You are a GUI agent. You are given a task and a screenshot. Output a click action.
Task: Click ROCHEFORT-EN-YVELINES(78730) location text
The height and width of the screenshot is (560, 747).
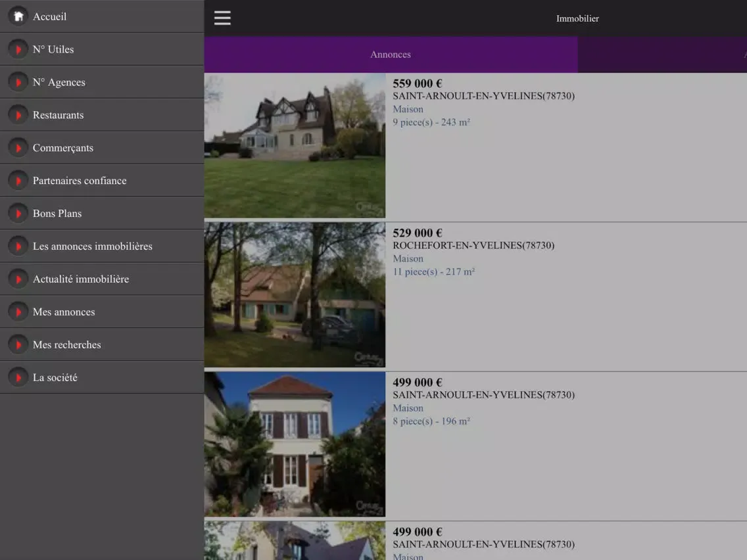coord(473,246)
